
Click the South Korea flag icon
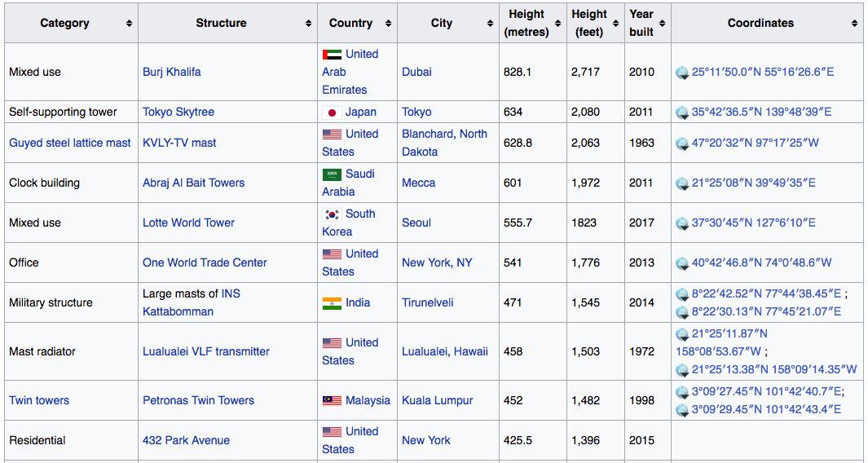coord(333,214)
